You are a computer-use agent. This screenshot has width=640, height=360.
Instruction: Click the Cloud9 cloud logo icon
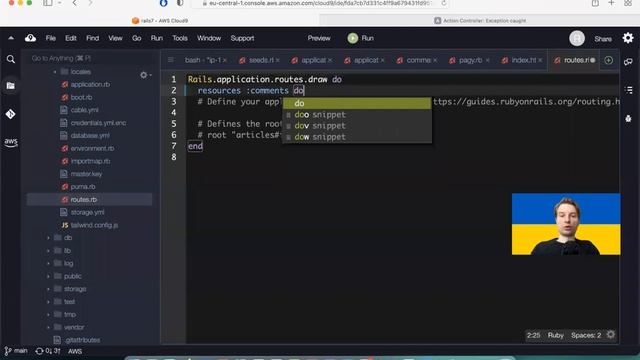tap(31, 38)
